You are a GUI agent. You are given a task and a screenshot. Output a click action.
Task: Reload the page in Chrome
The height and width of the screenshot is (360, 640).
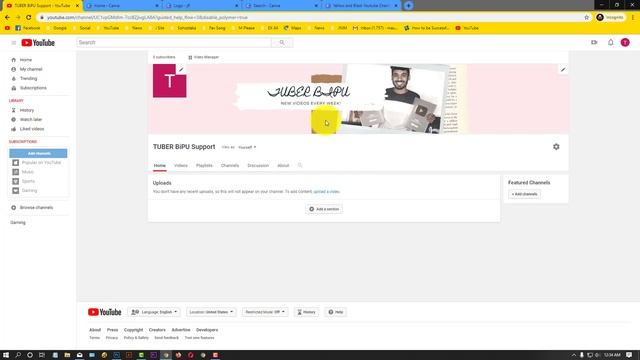coord(29,18)
